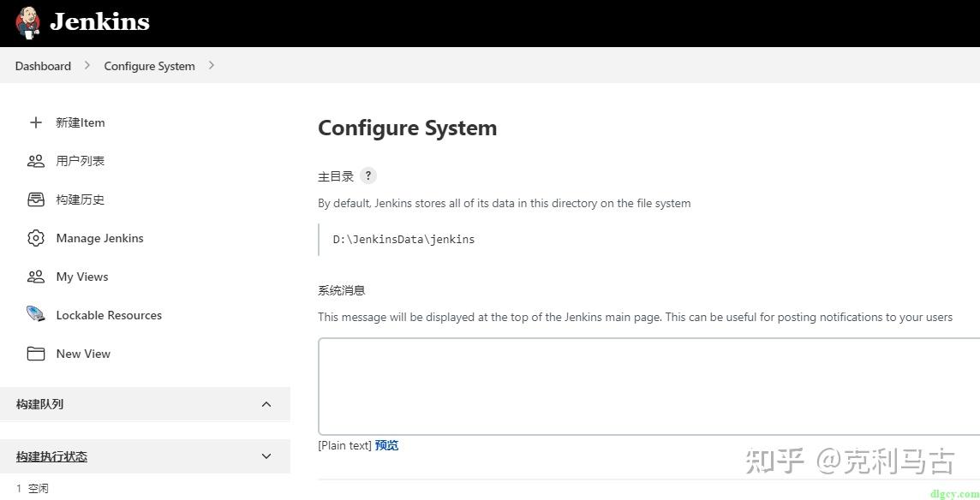Open the 预览 preview link
Viewport: 980px width, 500px height.
click(386, 445)
